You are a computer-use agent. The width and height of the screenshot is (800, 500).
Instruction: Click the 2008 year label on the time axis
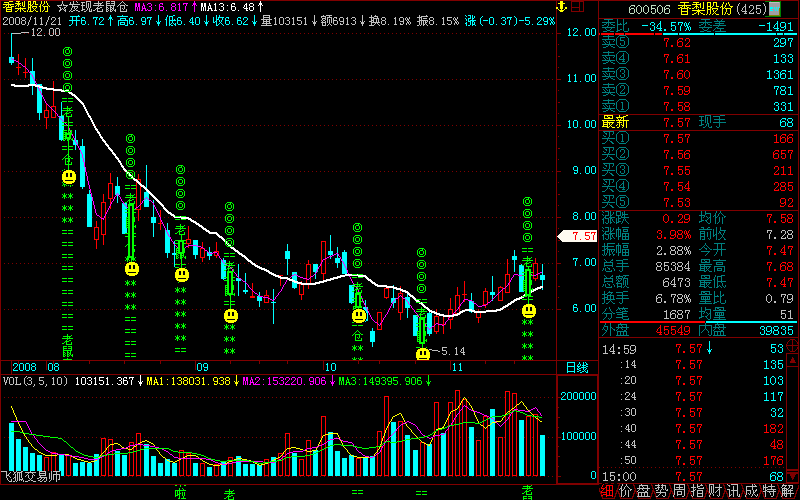point(24,367)
